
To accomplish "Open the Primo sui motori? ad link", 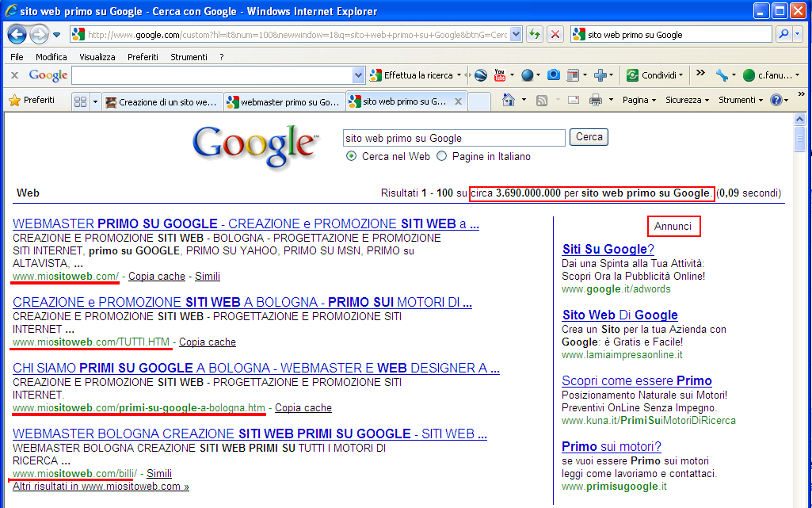I will [612, 446].
